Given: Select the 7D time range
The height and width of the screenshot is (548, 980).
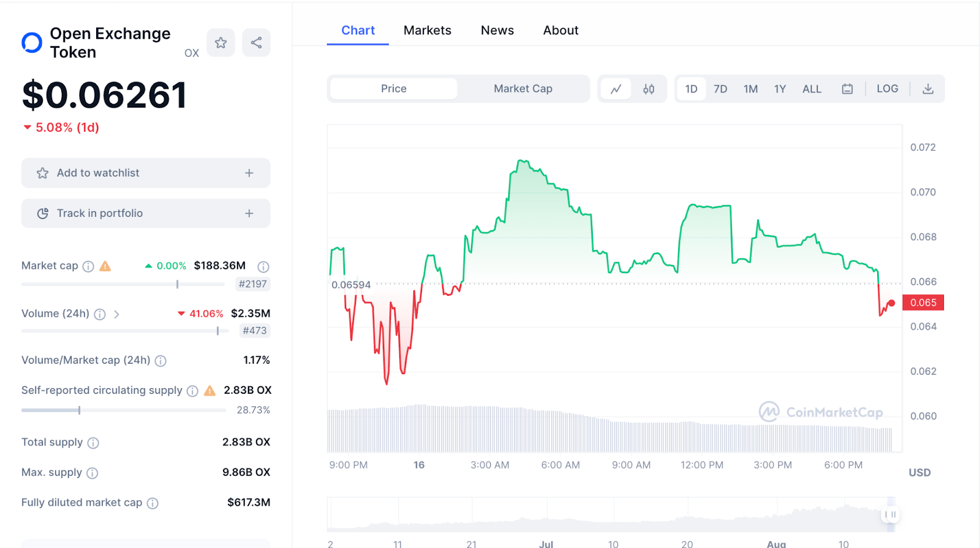Looking at the screenshot, I should point(720,89).
